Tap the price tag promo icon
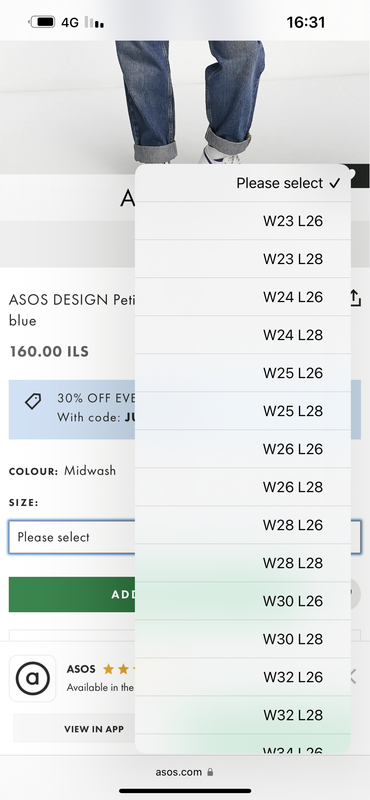Screen dimensions: 370x800 (x=33, y=402)
